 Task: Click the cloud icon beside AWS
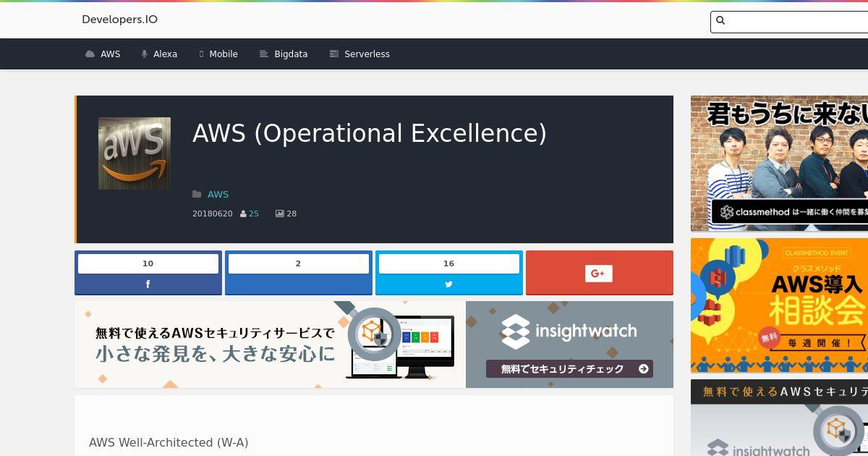(x=90, y=54)
